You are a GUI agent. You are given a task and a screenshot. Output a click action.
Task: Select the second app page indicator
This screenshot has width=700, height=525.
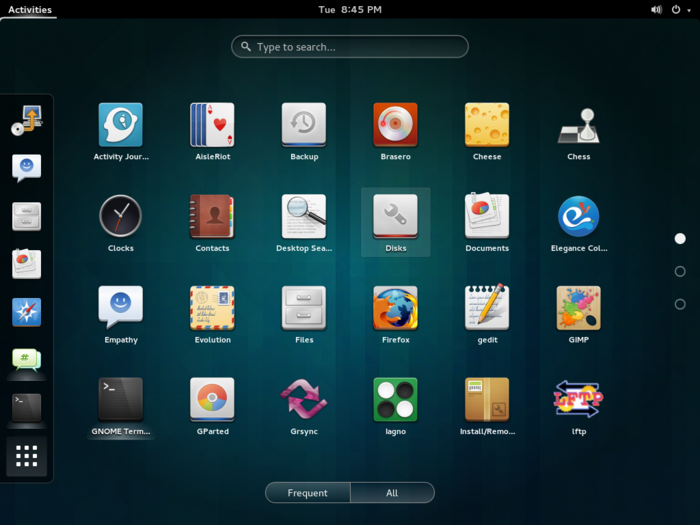point(680,271)
